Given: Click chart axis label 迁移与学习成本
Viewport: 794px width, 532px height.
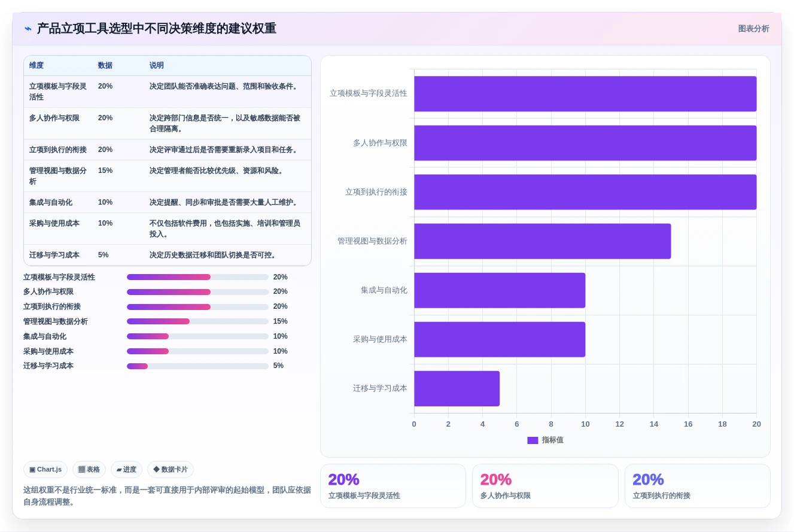Looking at the screenshot, I should (380, 388).
